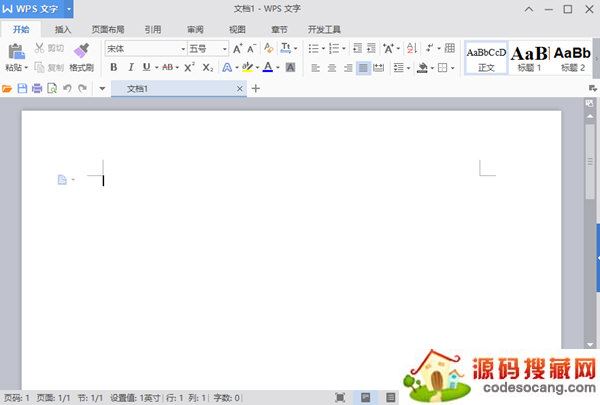Image resolution: width=600 pixels, height=405 pixels.
Task: Apply the 标题 1 style
Action: coord(530,58)
